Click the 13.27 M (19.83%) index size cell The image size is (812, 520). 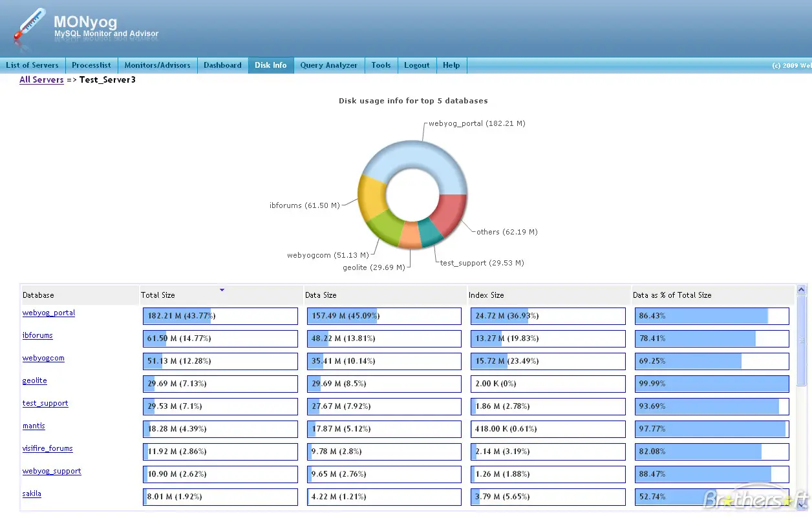click(548, 338)
